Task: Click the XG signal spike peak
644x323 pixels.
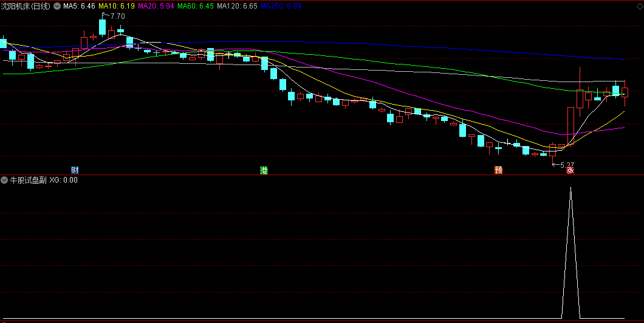Action: point(570,188)
